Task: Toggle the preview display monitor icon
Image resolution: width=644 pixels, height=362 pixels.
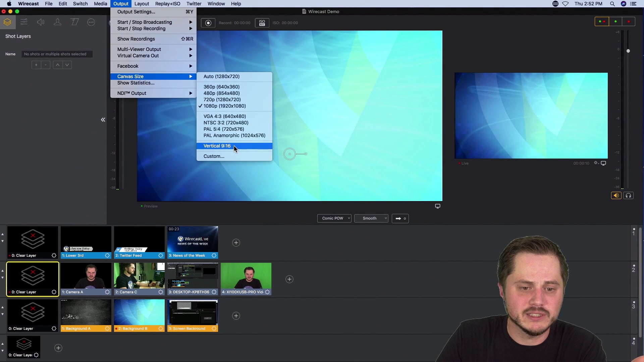Action: click(x=437, y=205)
